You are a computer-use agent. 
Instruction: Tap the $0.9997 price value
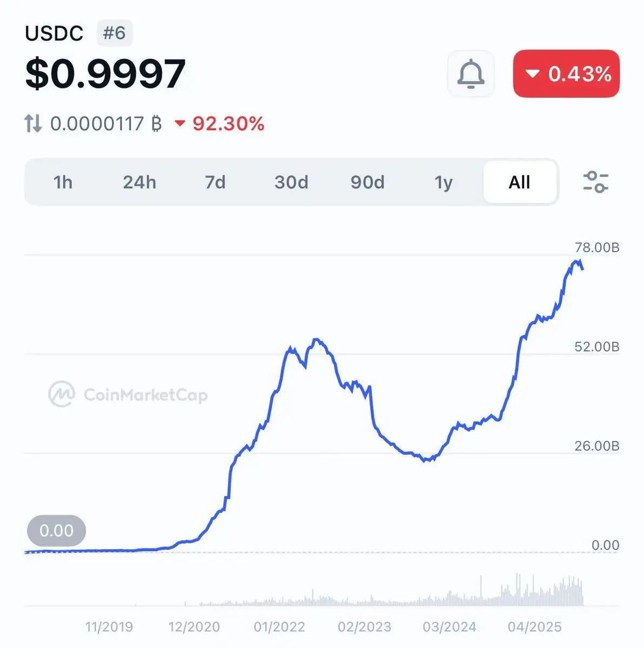tap(105, 74)
